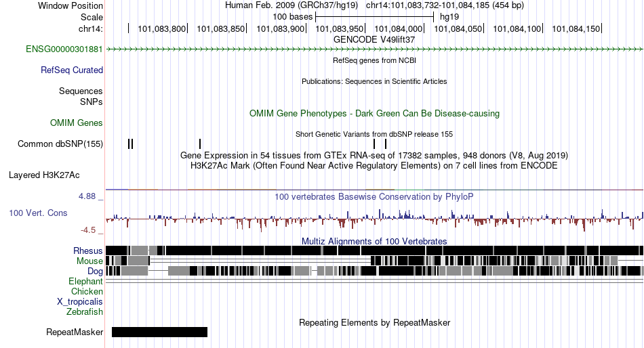Click the black RepeatMasker repeat element block
The image size is (644, 348).
159,332
